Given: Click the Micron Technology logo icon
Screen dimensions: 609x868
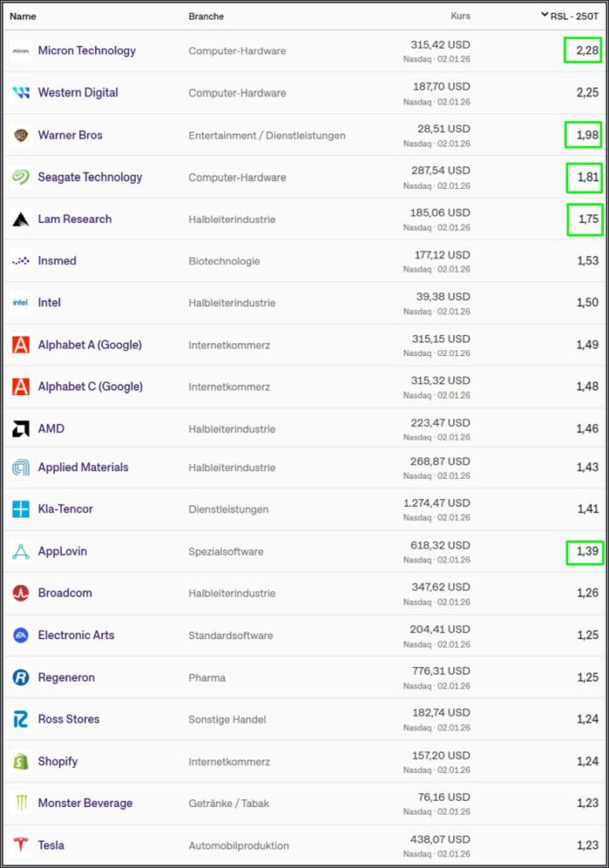Looking at the screenshot, I should point(20,51).
